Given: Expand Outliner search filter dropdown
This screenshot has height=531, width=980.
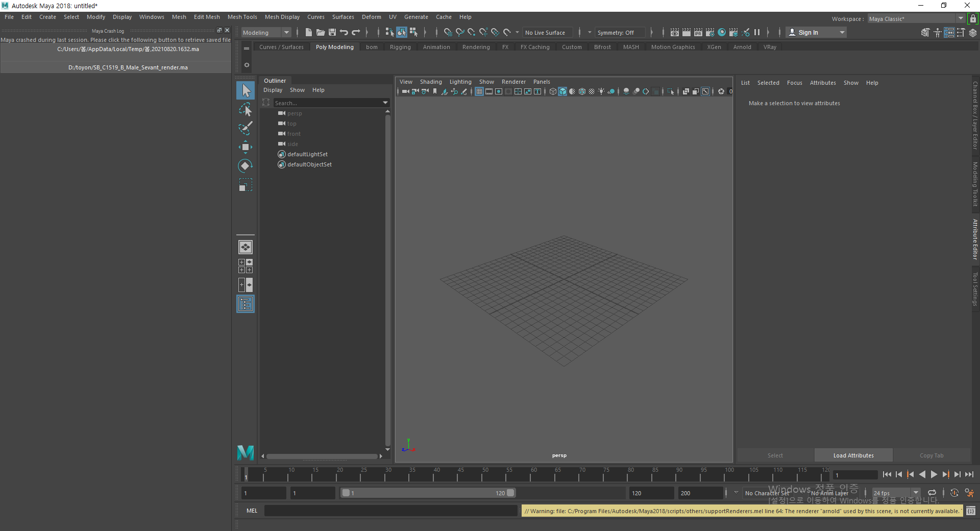Looking at the screenshot, I should click(x=385, y=103).
